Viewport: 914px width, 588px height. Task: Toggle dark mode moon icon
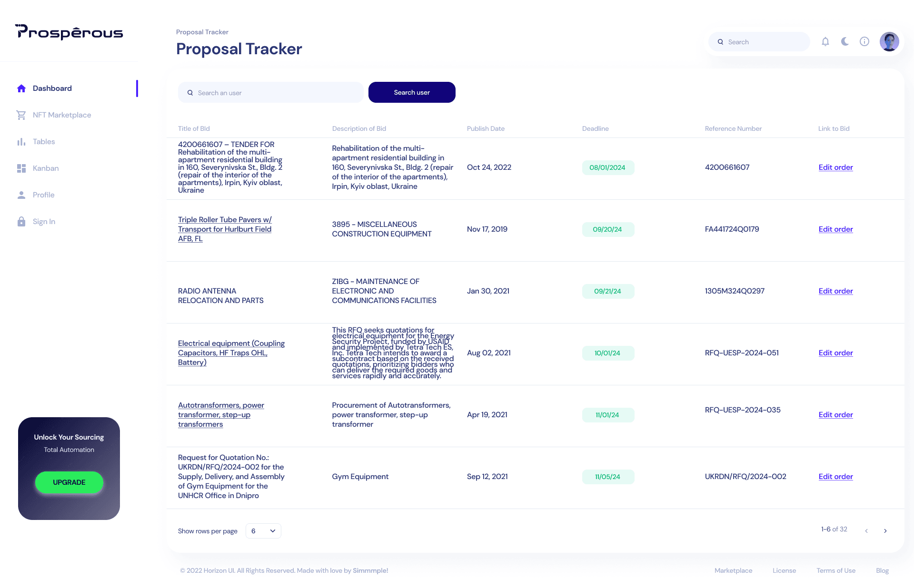tap(844, 42)
